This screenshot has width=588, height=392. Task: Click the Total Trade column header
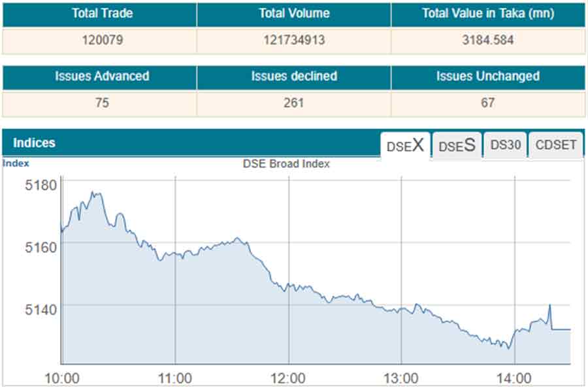pyautogui.click(x=99, y=14)
